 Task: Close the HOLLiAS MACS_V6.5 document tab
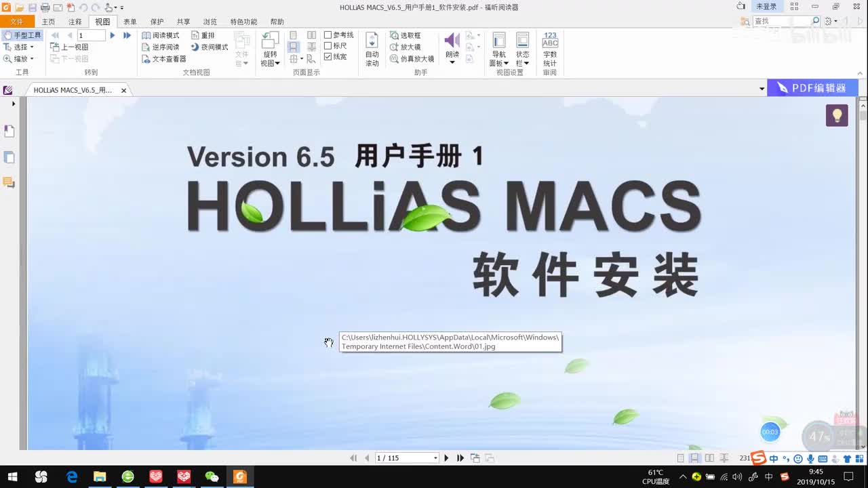123,89
